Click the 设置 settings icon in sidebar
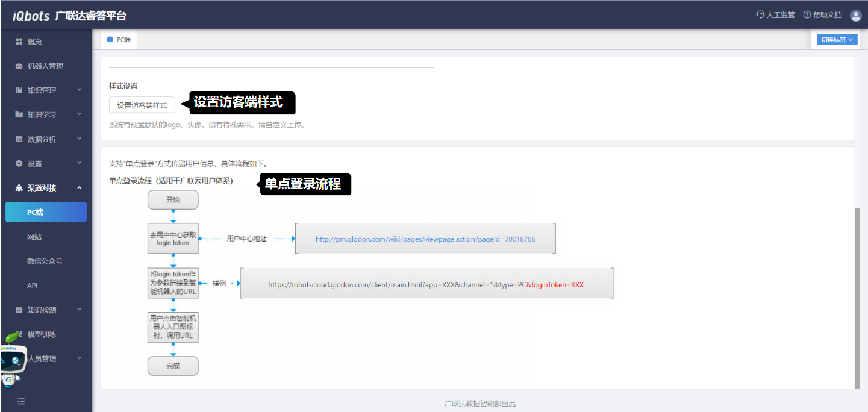Viewport: 868px width, 412px height. point(19,164)
